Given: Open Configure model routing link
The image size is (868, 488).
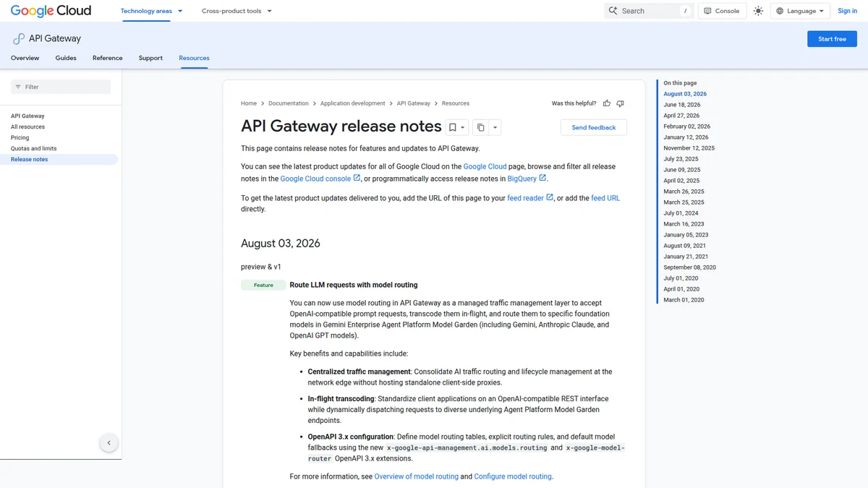Looking at the screenshot, I should click(513, 476).
